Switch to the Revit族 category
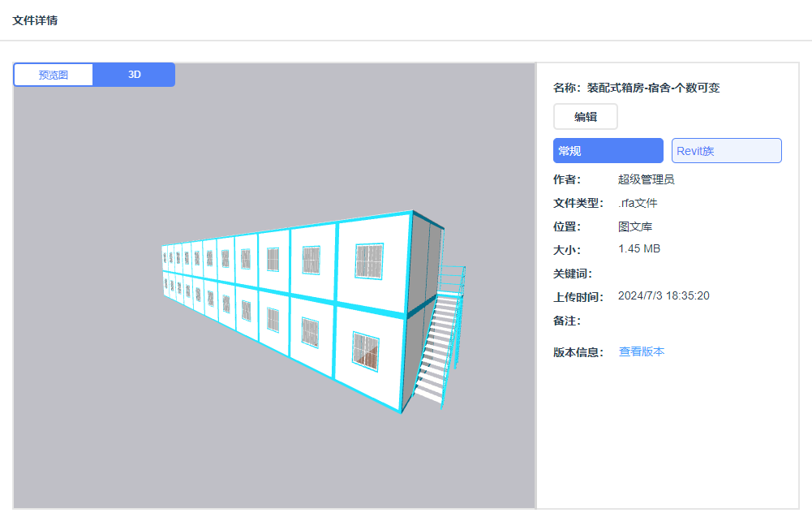This screenshot has height=530, width=812. click(725, 150)
